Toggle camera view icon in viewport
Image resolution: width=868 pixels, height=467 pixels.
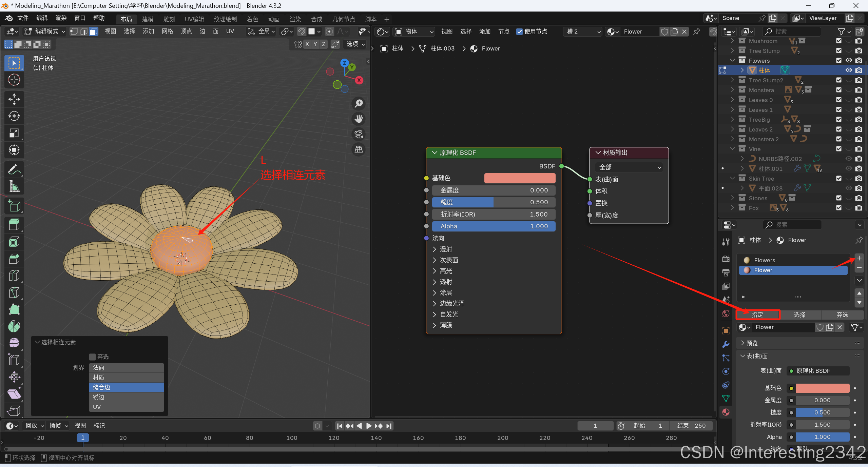click(359, 134)
